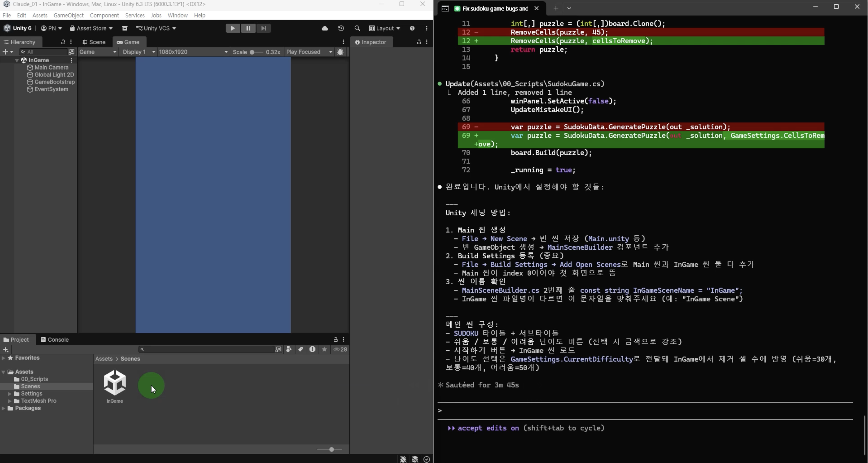
Task: Open the Help question-mark icon
Action: (x=412, y=28)
